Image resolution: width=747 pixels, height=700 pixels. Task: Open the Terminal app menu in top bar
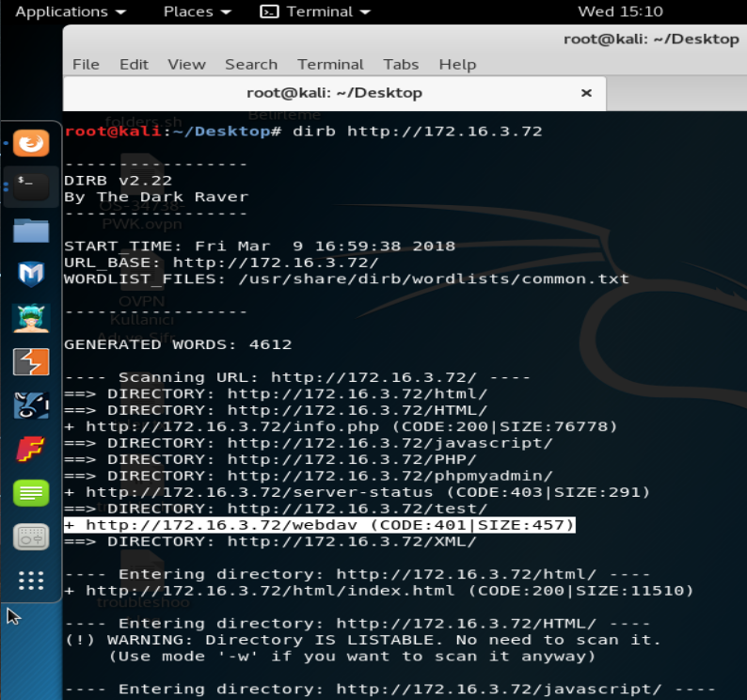(315, 11)
